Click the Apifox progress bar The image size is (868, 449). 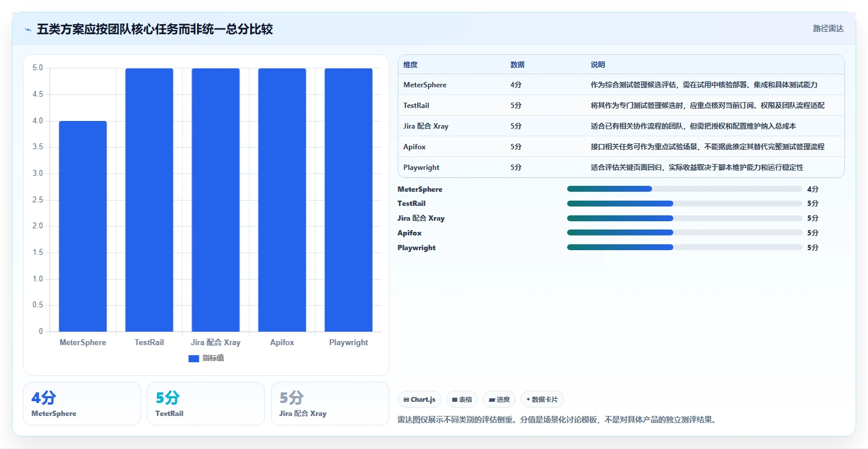point(684,233)
